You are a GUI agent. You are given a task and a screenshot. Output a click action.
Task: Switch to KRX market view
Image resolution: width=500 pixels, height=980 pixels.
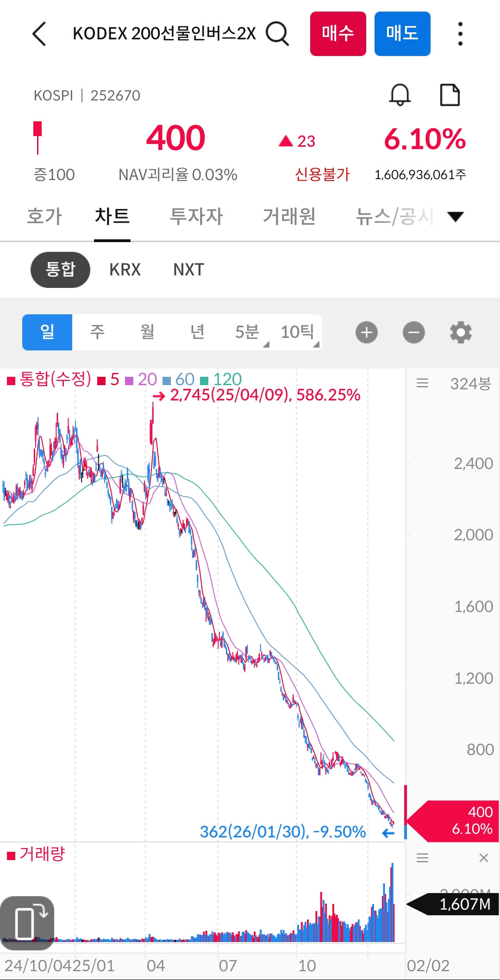[125, 269]
